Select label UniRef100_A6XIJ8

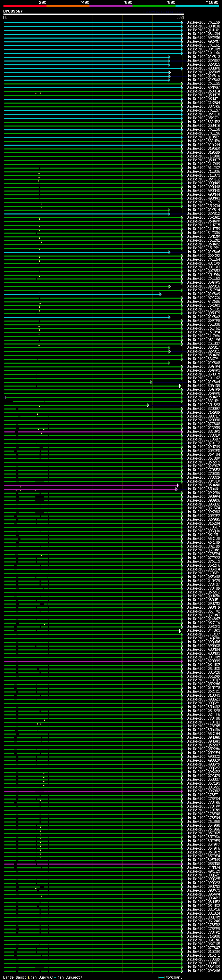click(203, 539)
